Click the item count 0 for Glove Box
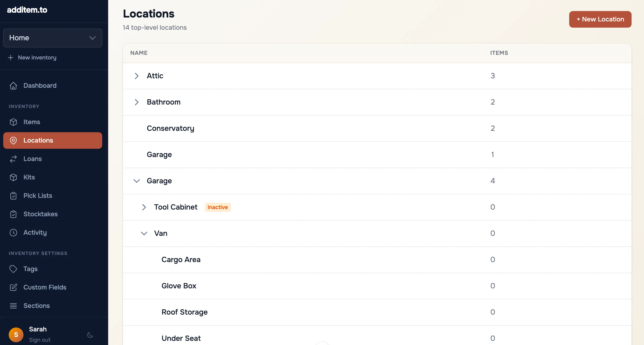This screenshot has height=345, width=644. click(x=493, y=286)
